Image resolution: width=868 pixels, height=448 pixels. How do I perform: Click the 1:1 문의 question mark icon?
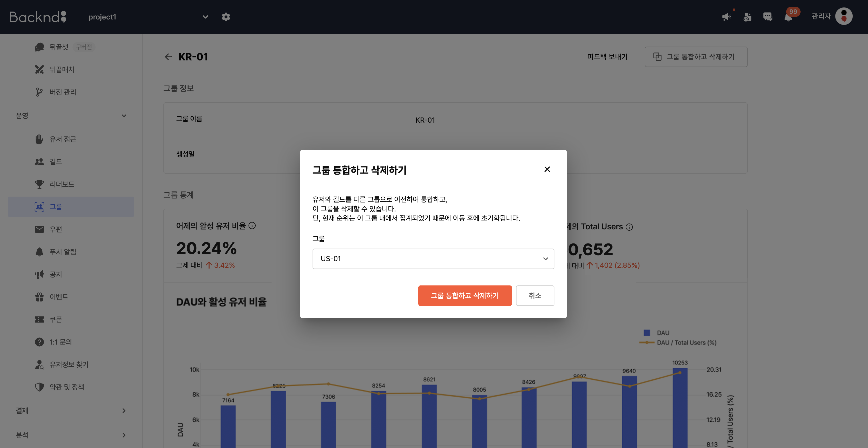point(39,342)
